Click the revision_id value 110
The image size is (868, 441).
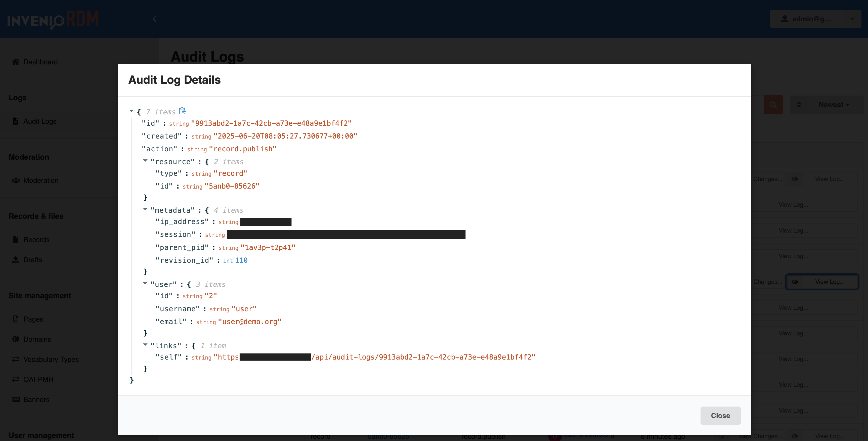[241, 260]
